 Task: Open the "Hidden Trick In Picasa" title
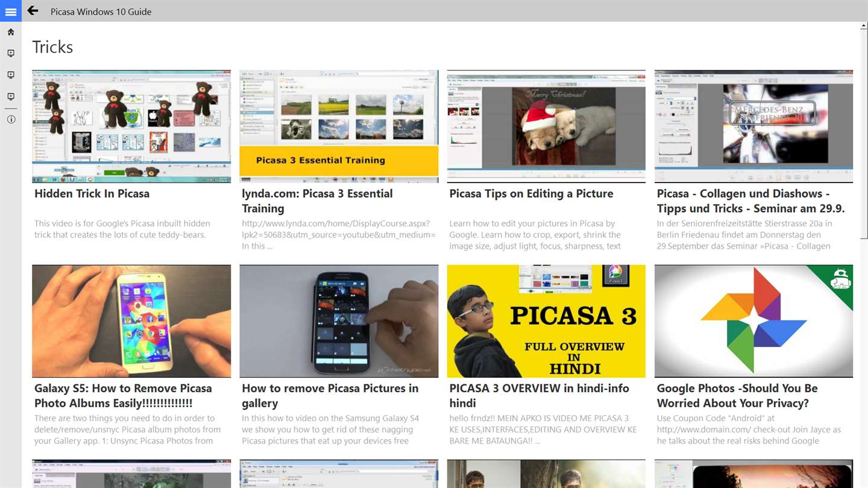(92, 193)
